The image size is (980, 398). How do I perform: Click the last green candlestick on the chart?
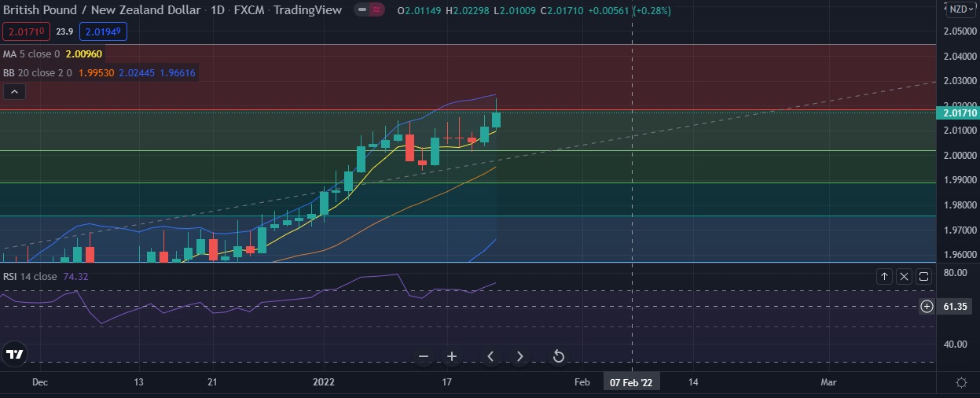[497, 120]
